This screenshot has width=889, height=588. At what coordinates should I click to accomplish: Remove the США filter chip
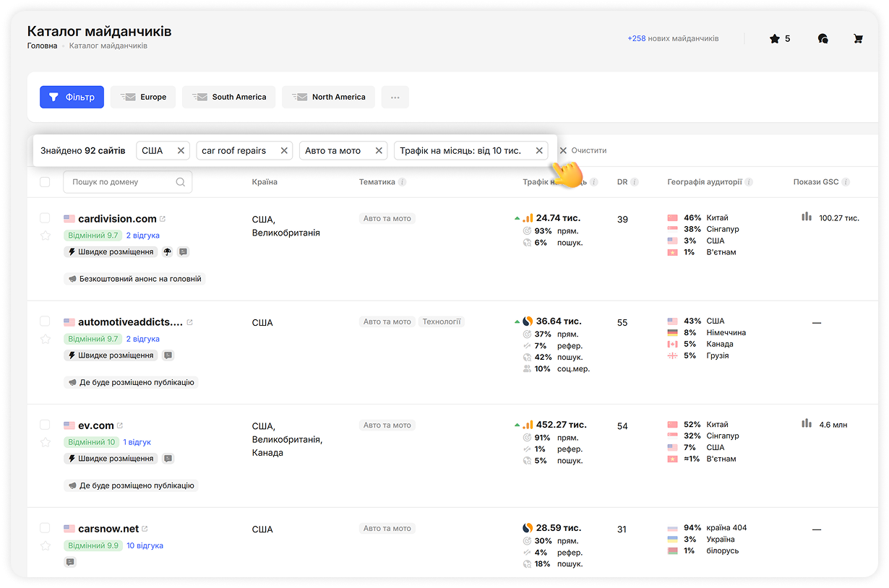click(181, 151)
